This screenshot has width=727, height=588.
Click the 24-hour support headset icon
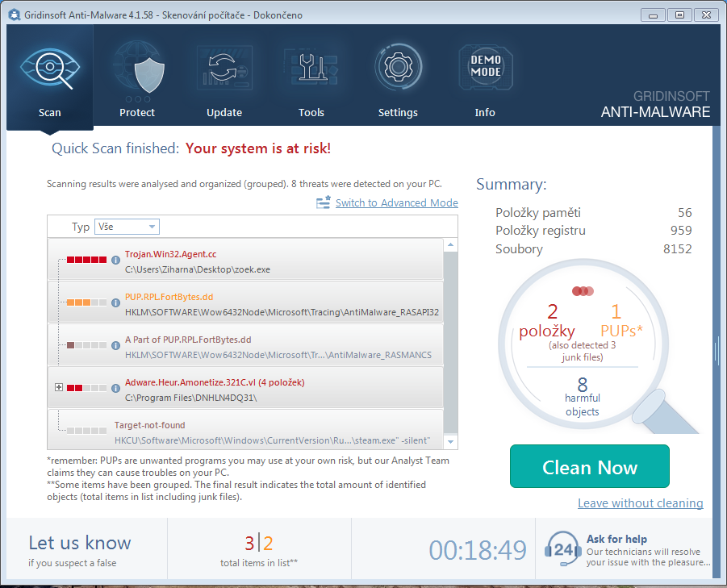(x=562, y=549)
